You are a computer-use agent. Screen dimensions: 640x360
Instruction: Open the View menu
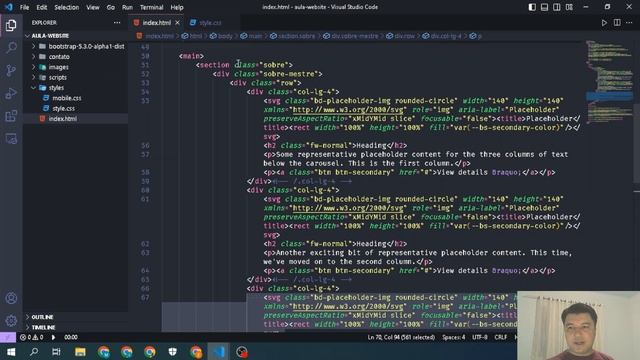[x=93, y=7]
